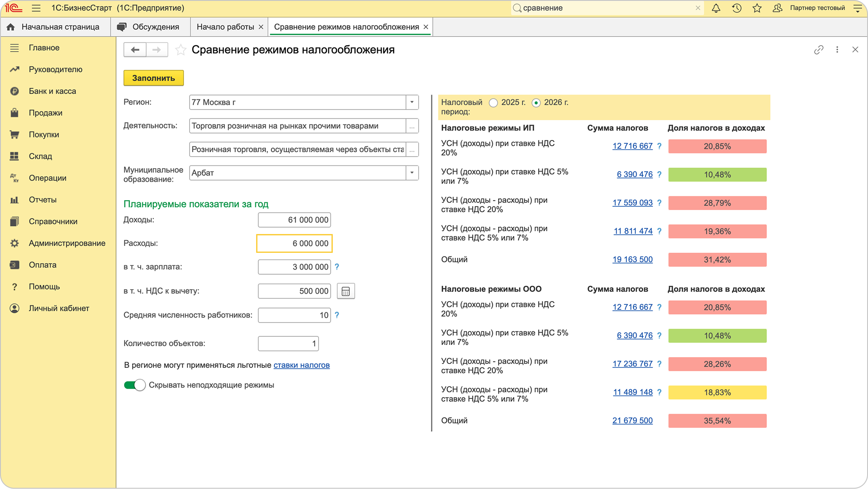Open the Банк и касса section
The image size is (868, 489).
[x=52, y=91]
